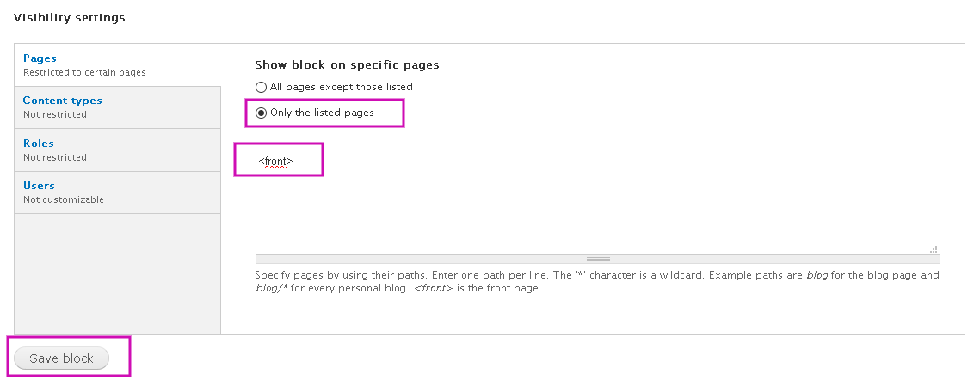The width and height of the screenshot is (980, 386).
Task: Select "All pages except those listed" radio
Action: click(x=262, y=88)
